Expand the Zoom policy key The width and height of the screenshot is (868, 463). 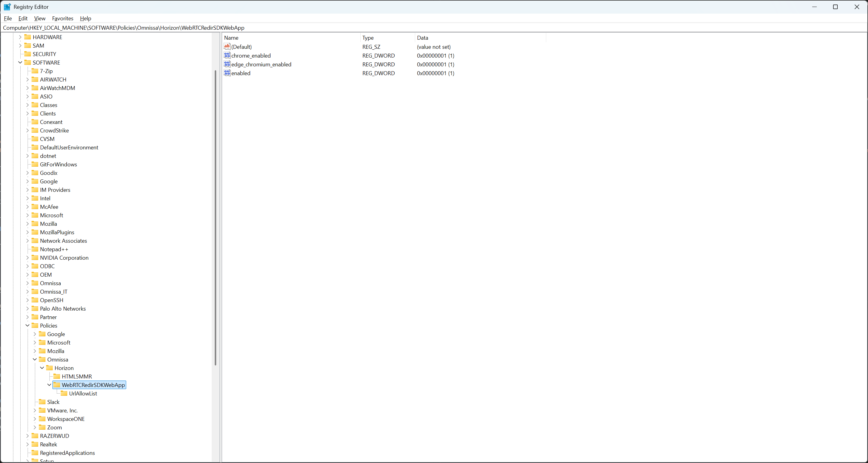35,427
